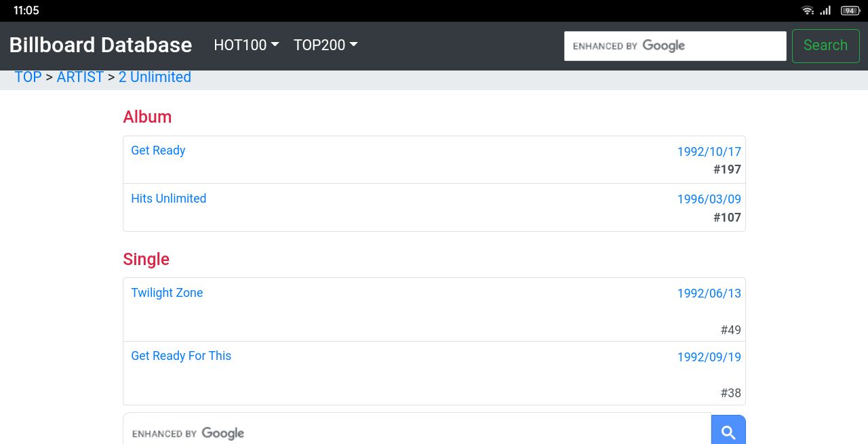Tap the cellular signal bars icon
Viewport: 868px width, 444px height.
825,10
